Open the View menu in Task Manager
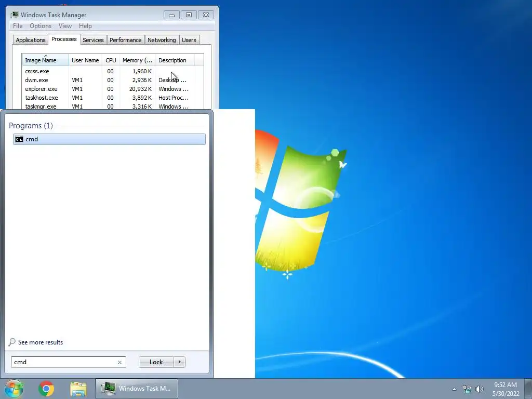 65,26
